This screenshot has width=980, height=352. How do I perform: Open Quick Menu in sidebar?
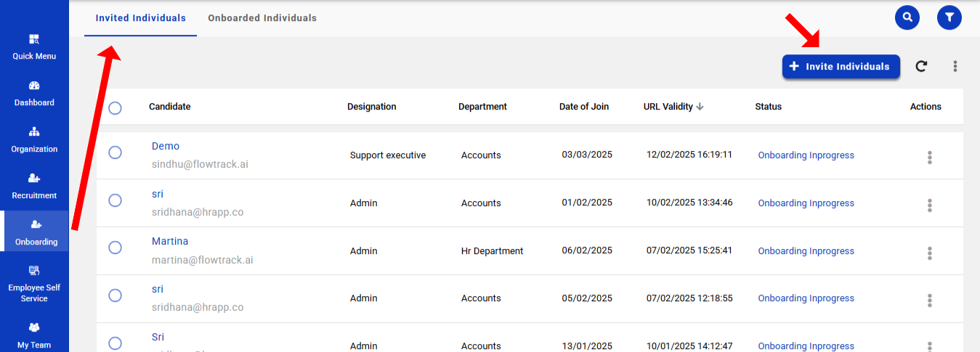click(x=34, y=46)
